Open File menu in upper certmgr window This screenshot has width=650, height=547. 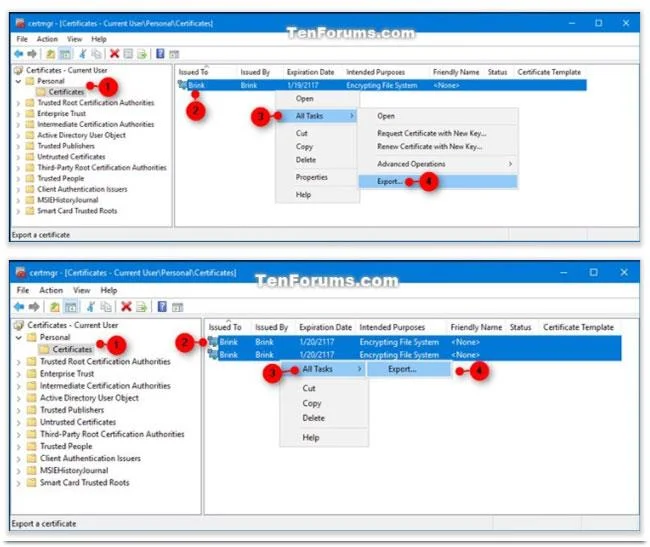tap(22, 39)
